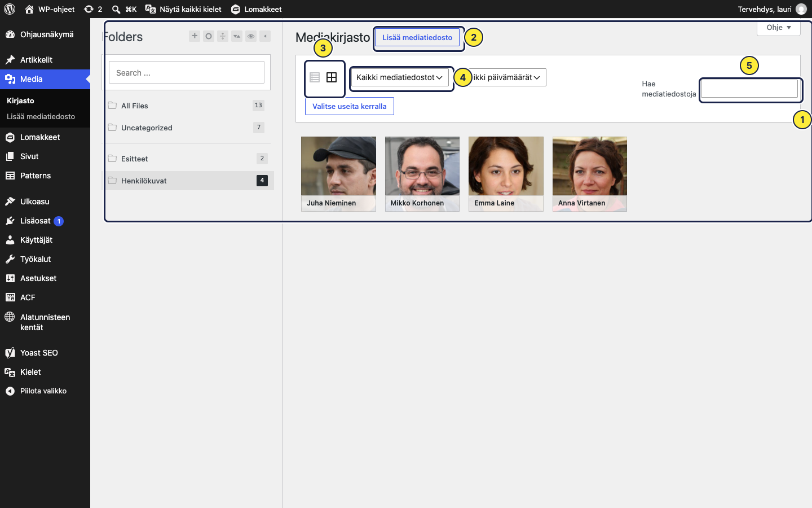Toggle the eye visibility icon in Folders panel
This screenshot has width=812, height=508.
coord(251,36)
